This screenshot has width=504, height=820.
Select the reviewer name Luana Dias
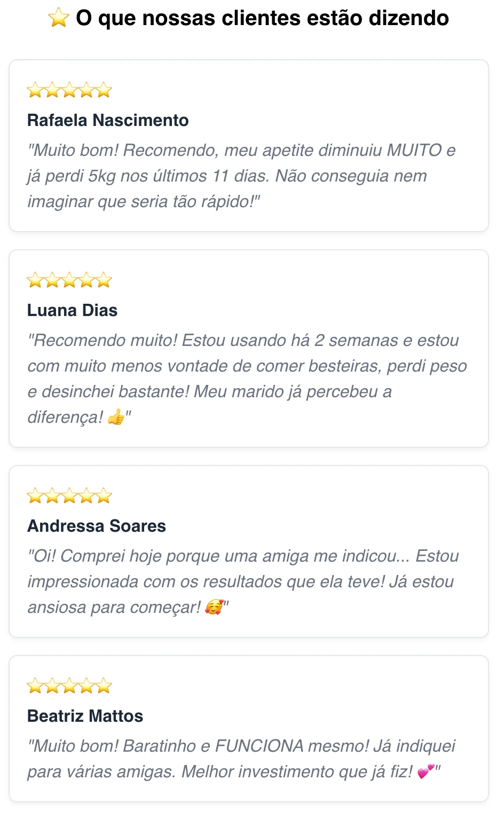coord(72,310)
